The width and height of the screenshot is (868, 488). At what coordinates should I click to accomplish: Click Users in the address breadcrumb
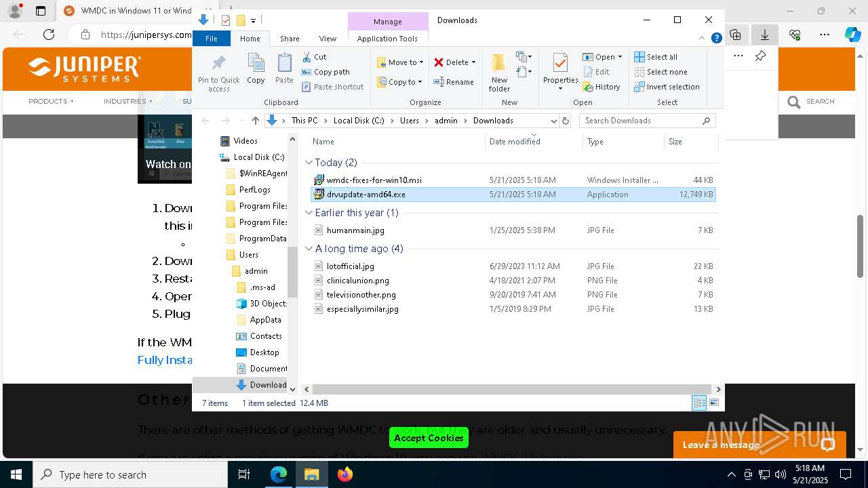click(x=410, y=121)
